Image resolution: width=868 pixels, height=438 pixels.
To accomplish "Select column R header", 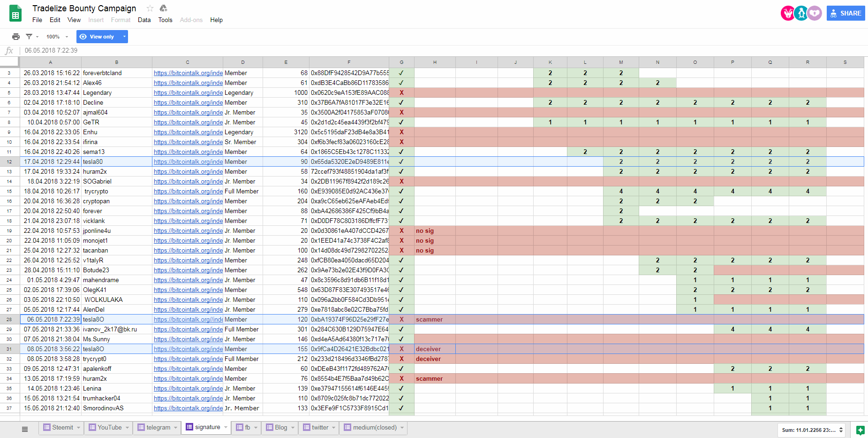I will point(808,62).
